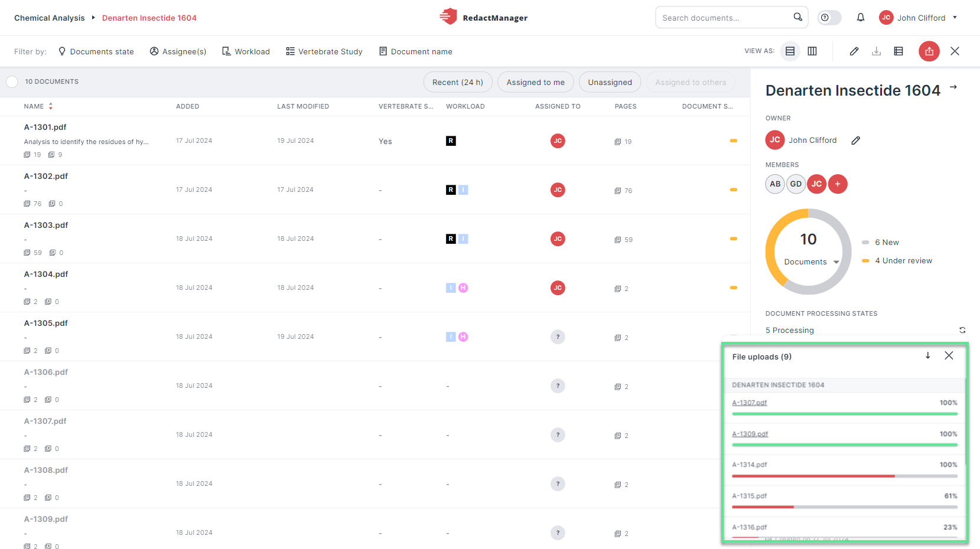Click the ADDED column header

[188, 106]
